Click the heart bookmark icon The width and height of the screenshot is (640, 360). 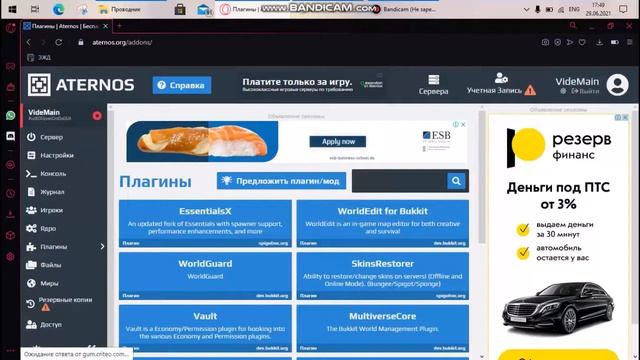click(x=582, y=42)
